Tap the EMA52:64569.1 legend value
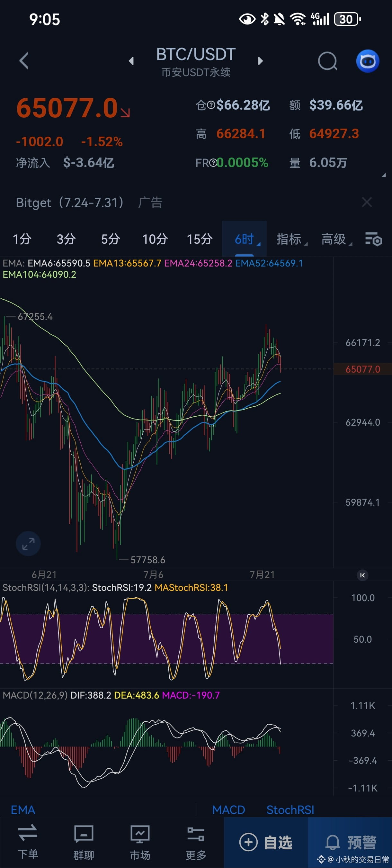Image resolution: width=392 pixels, height=868 pixels. 269,263
